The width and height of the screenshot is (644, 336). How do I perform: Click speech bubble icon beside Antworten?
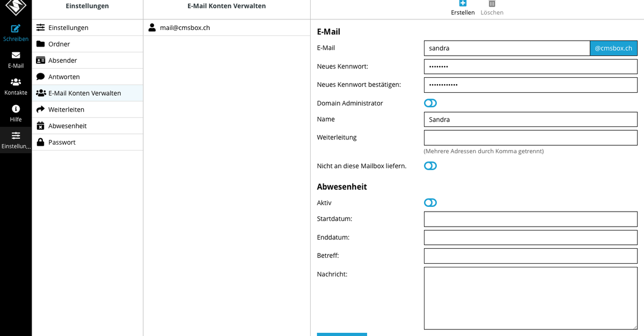[40, 77]
